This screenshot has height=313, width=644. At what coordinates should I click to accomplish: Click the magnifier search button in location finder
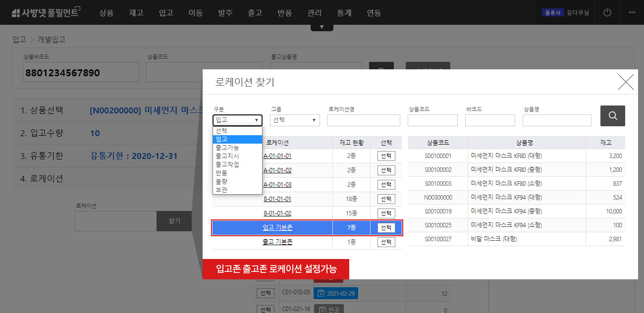612,116
